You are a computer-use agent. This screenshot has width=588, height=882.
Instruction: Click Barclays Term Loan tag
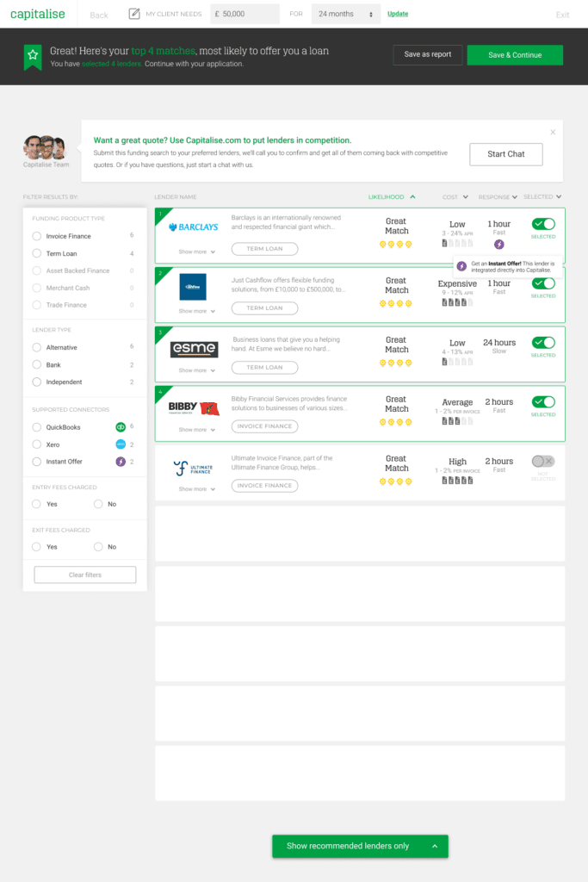pos(265,249)
